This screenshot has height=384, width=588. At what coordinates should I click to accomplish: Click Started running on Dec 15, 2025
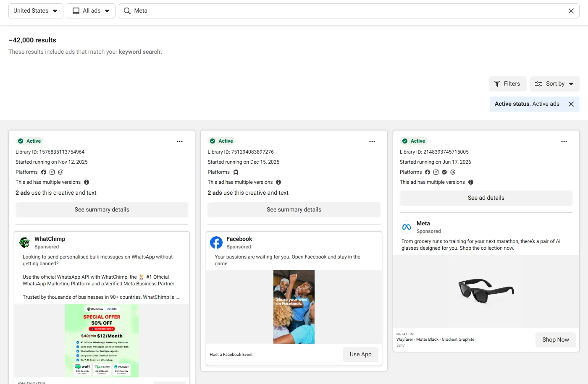click(244, 162)
